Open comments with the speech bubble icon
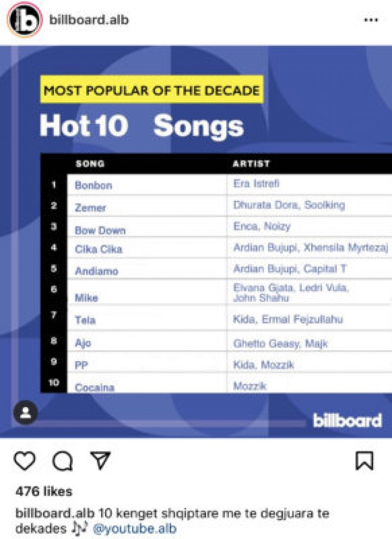392x539 pixels. click(x=62, y=461)
